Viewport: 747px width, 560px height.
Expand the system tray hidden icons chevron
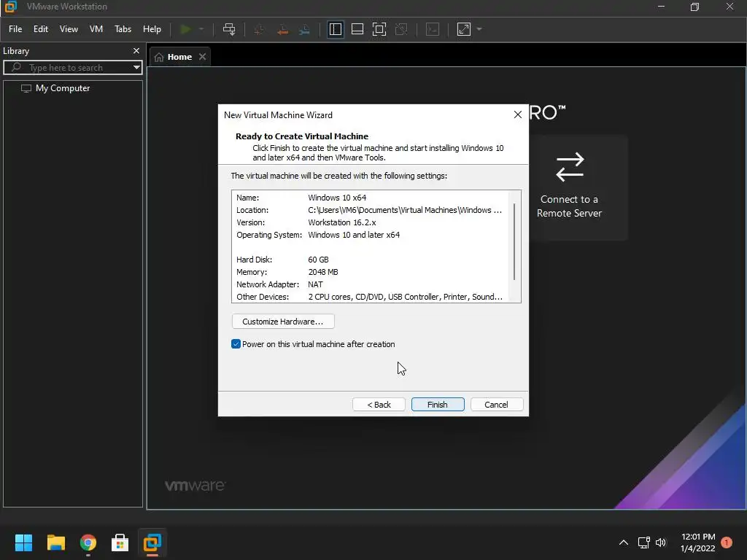[x=623, y=542]
